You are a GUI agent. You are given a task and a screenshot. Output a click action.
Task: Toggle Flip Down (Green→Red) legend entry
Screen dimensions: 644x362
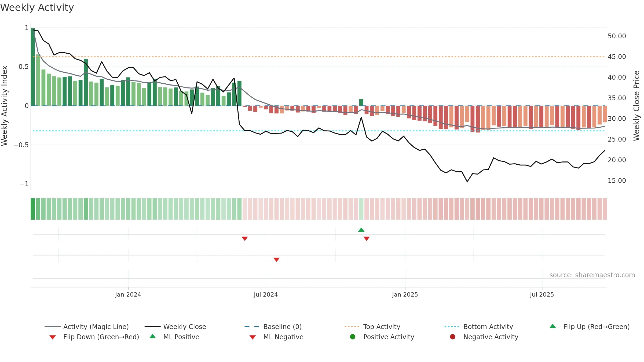coord(94,337)
